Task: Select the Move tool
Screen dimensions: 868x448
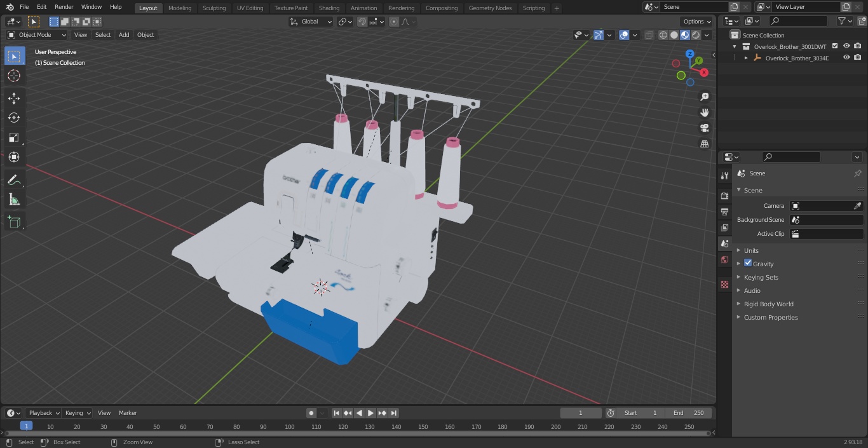Action: [15, 98]
